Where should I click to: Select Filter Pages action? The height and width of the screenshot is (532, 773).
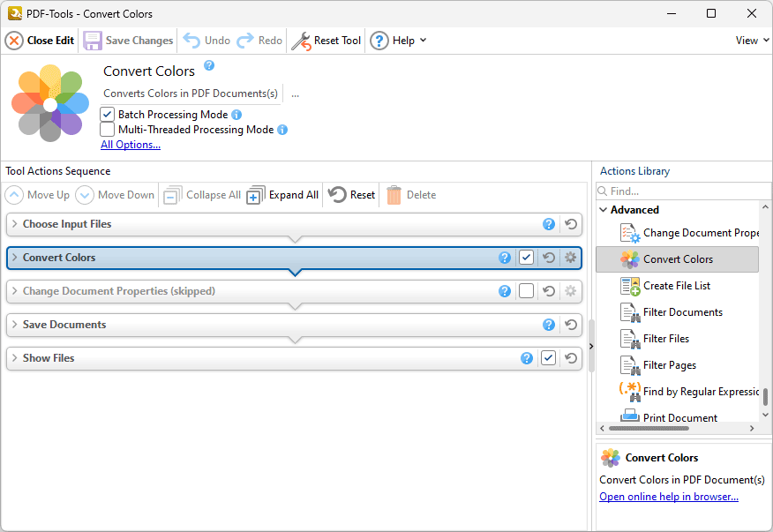tap(678, 365)
